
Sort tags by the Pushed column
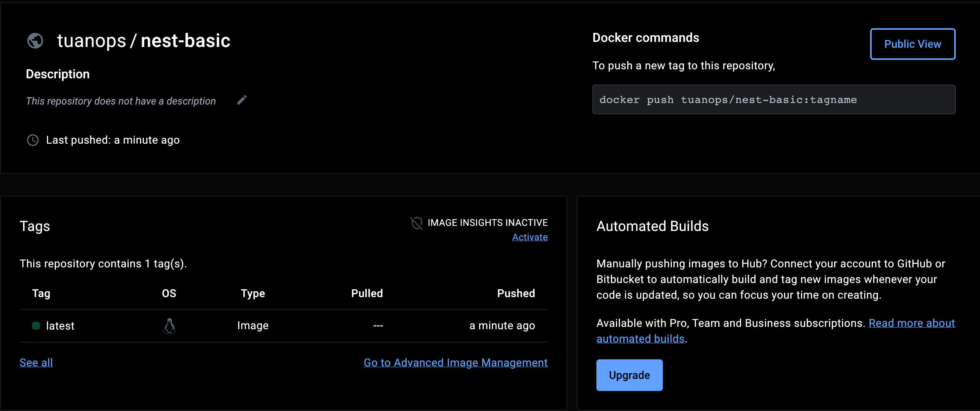tap(516, 293)
